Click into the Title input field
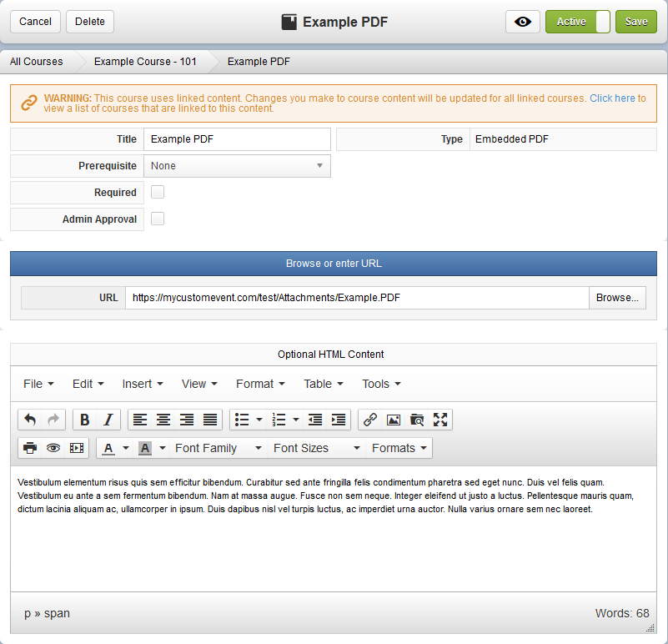668x644 pixels. point(238,139)
